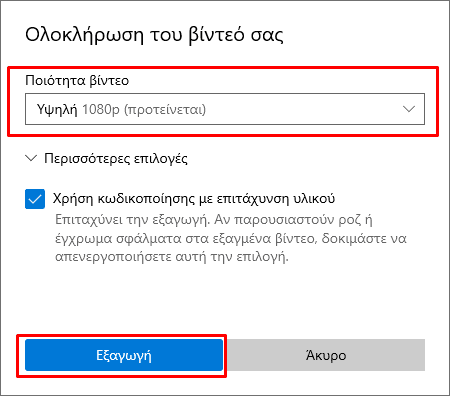The height and width of the screenshot is (396, 450).
Task: Click the Περισσότερες επιλογές text label
Action: (116, 158)
